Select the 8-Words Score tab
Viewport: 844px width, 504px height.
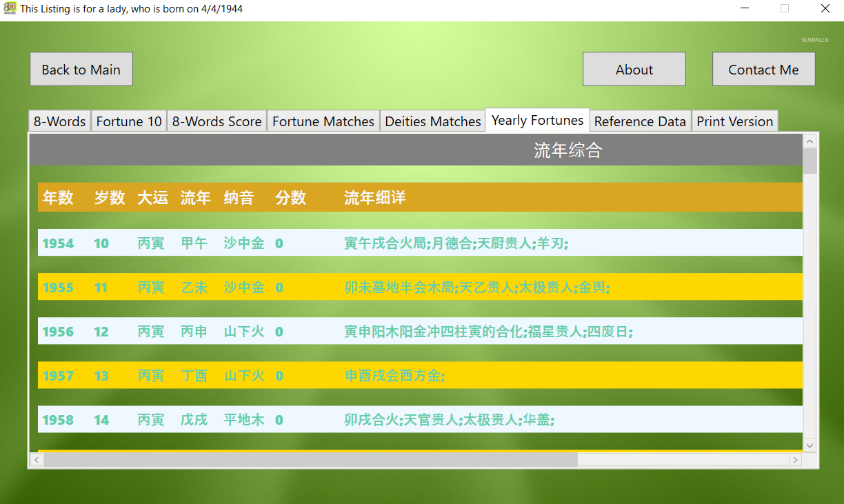pyautogui.click(x=217, y=121)
